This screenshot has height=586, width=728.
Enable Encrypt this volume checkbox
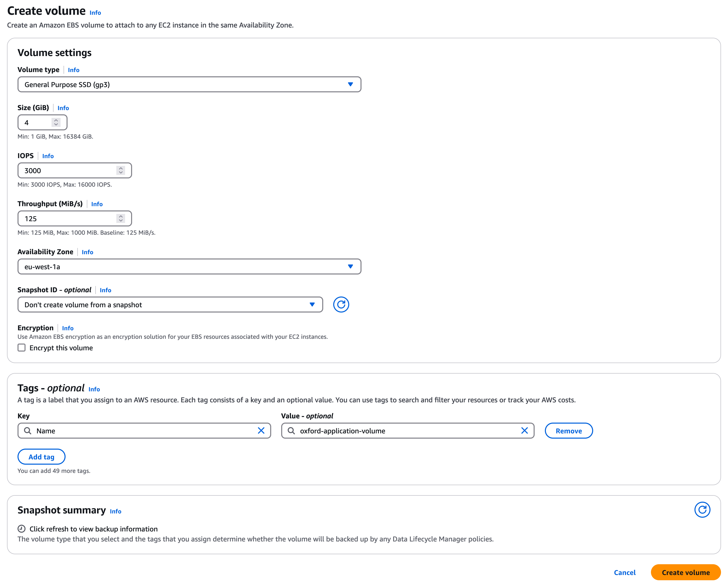click(x=22, y=348)
